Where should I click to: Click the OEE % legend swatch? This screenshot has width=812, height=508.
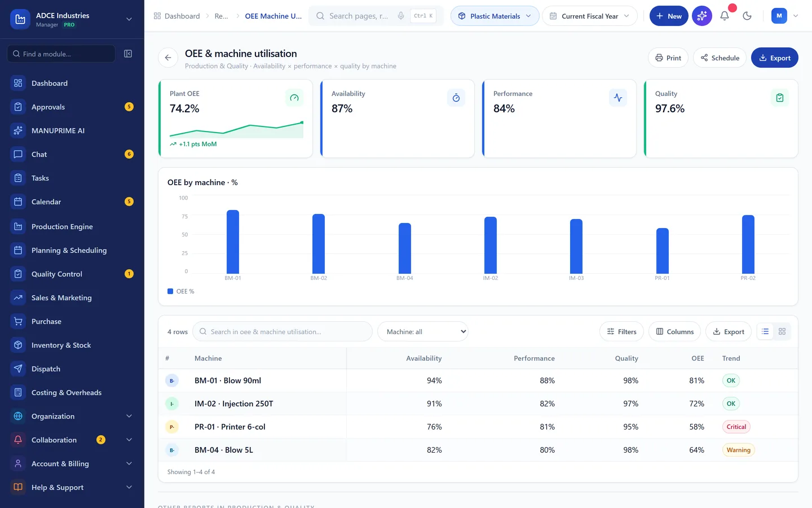pyautogui.click(x=170, y=291)
